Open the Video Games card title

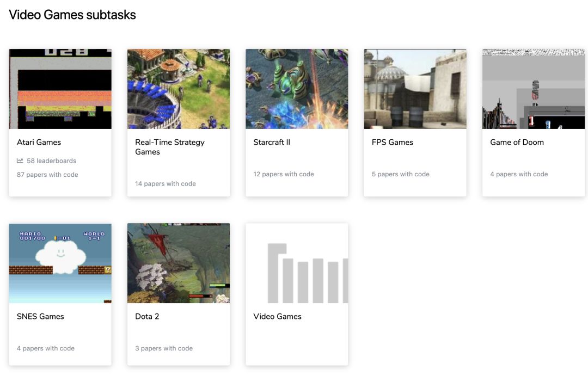tap(277, 316)
